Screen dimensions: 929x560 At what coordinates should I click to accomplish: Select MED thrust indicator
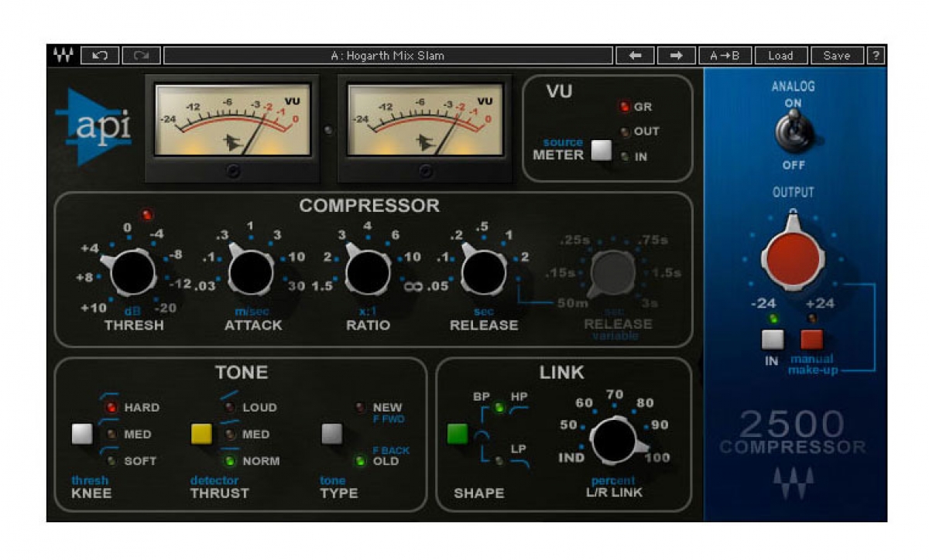[229, 434]
